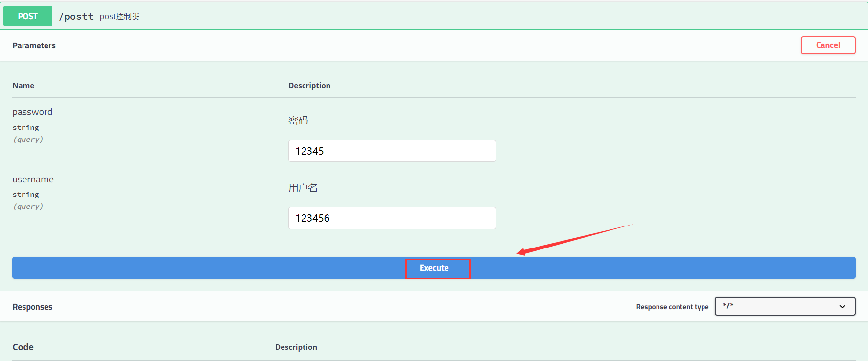
Task: Click the 'username' parameter name
Action: (33, 180)
